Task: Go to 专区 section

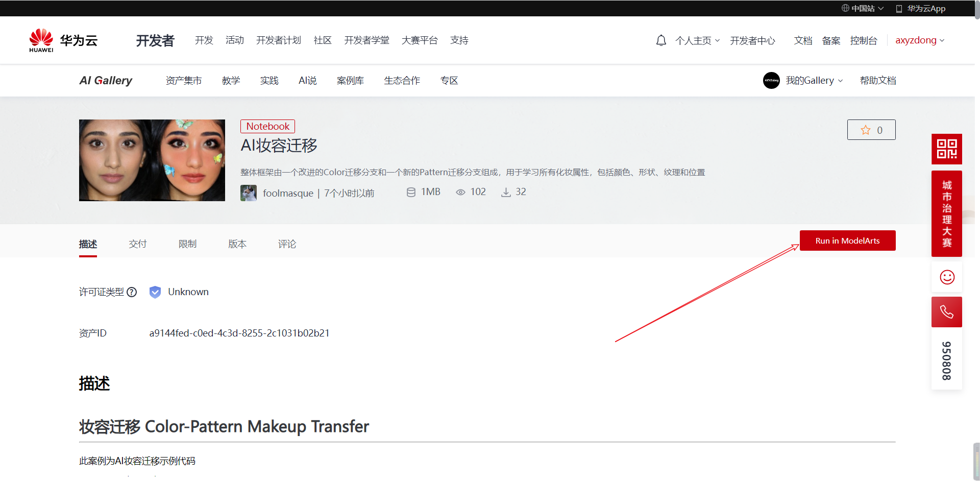Action: 449,80
